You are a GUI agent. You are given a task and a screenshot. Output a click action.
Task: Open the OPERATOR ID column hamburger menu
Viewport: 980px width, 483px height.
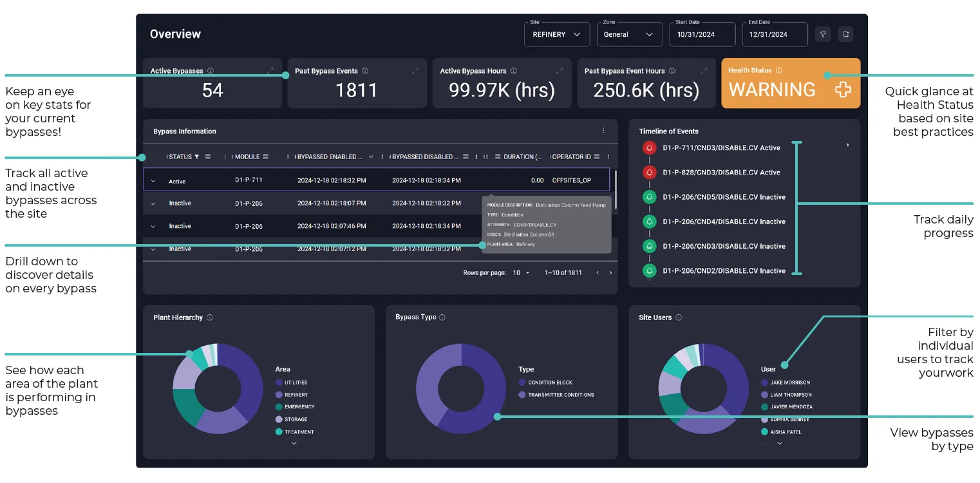coord(597,156)
